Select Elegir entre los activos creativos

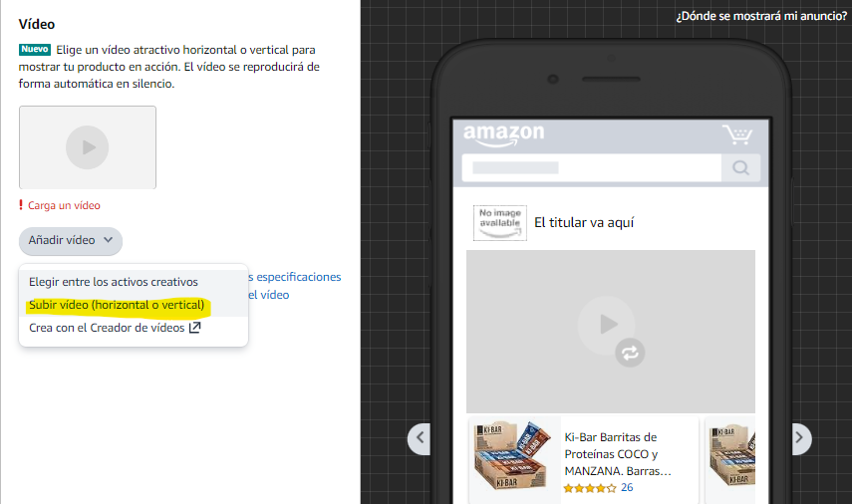click(134, 282)
